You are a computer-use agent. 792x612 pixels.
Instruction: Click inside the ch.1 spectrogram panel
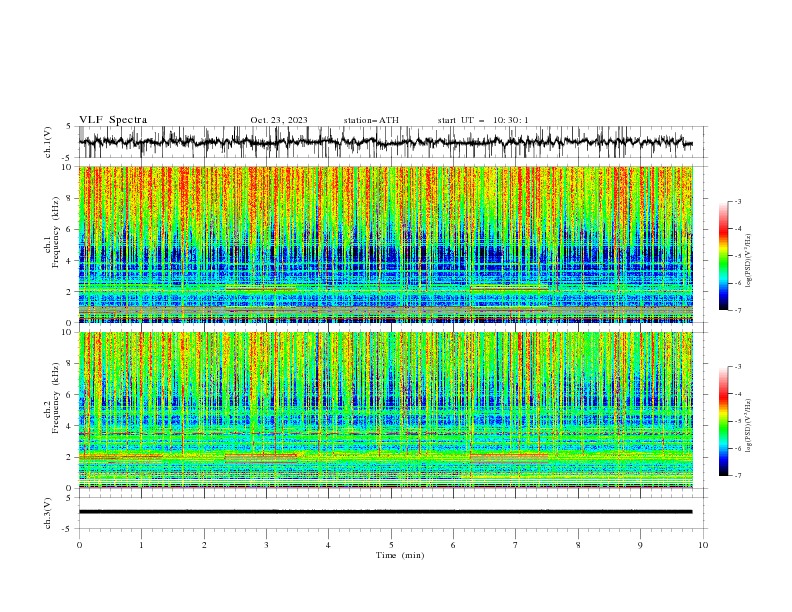(x=386, y=244)
